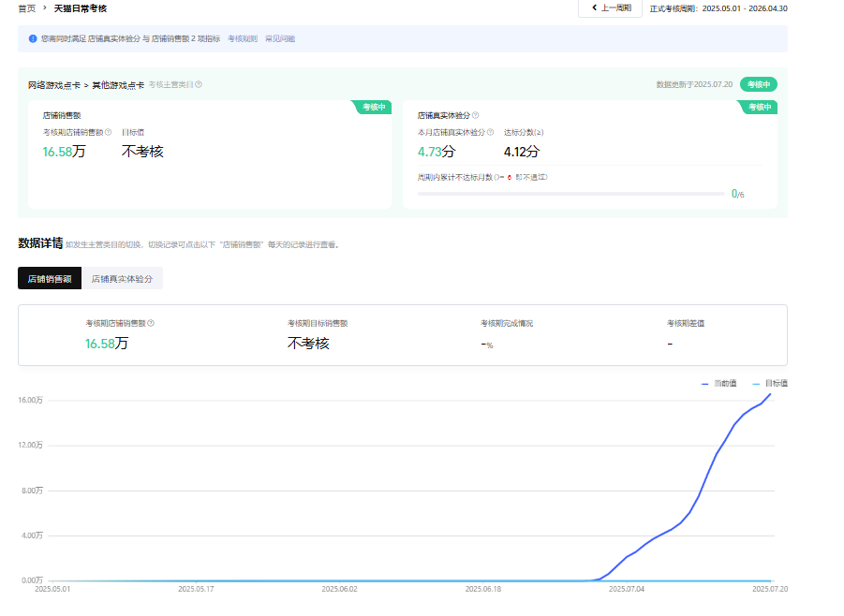
Task: Open the 考核规则 link
Action: (243, 39)
